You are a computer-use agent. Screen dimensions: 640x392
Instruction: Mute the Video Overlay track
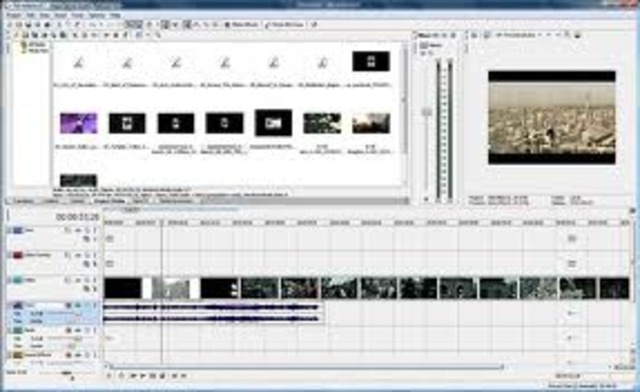point(87,256)
